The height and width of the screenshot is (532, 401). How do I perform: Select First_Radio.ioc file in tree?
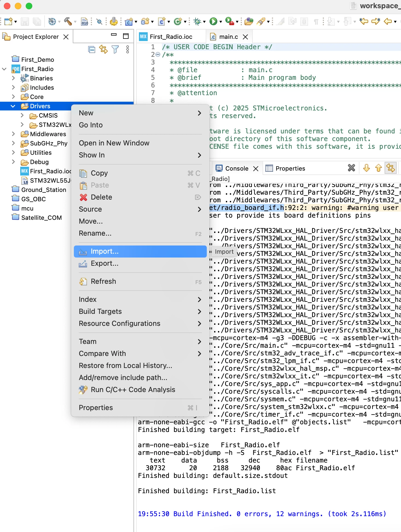46,171
